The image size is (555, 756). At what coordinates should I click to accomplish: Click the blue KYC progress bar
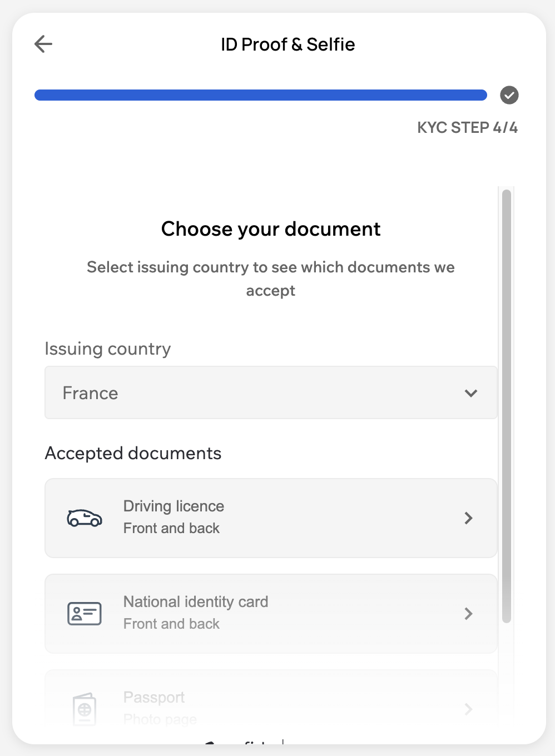260,95
